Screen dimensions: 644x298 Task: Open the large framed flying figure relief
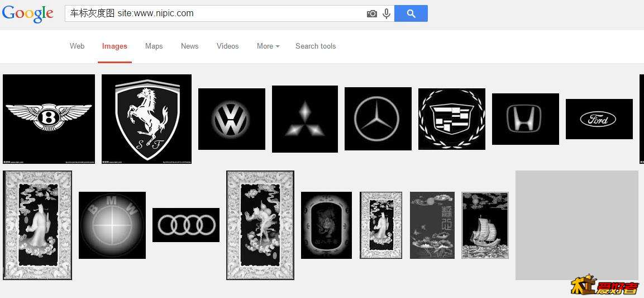(260, 225)
